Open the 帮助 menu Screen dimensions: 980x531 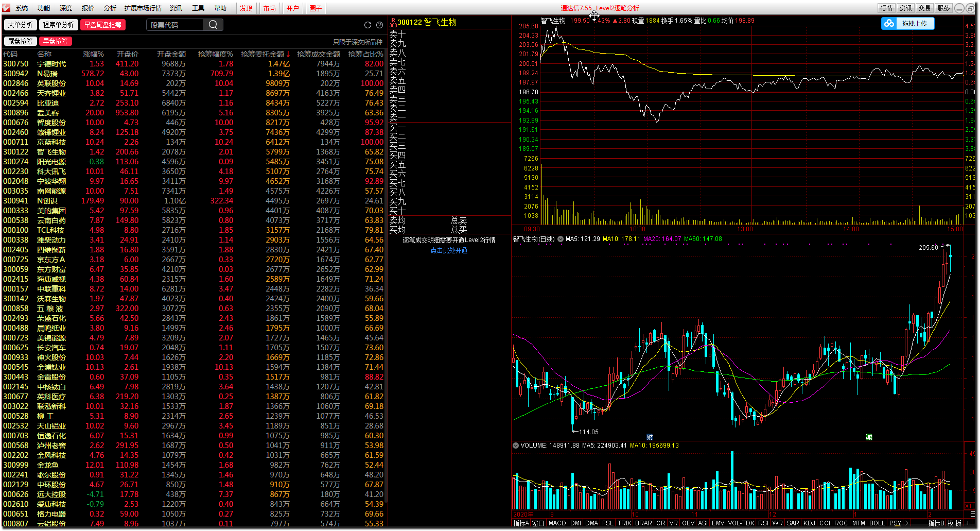pos(220,8)
